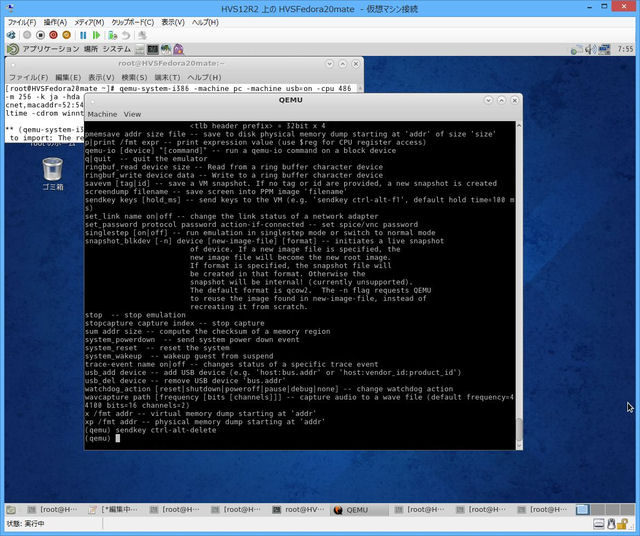This screenshot has width=640, height=536.
Task: Click the enhanced session icon in Hyper-V toolbar
Action: [x=142, y=35]
